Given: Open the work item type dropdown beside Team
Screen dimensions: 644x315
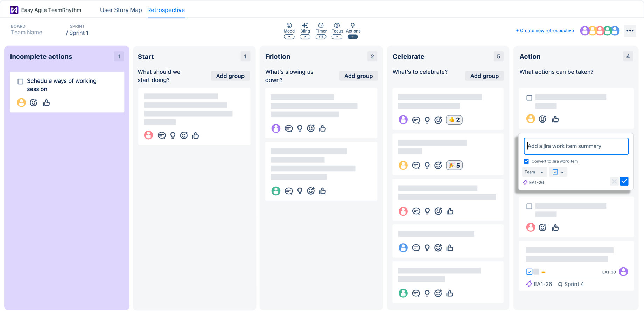Looking at the screenshot, I should click(558, 172).
